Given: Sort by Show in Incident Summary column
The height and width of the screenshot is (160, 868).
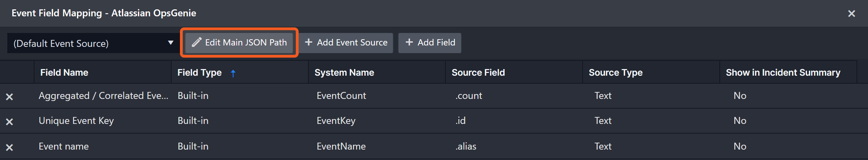Looking at the screenshot, I should [x=783, y=73].
